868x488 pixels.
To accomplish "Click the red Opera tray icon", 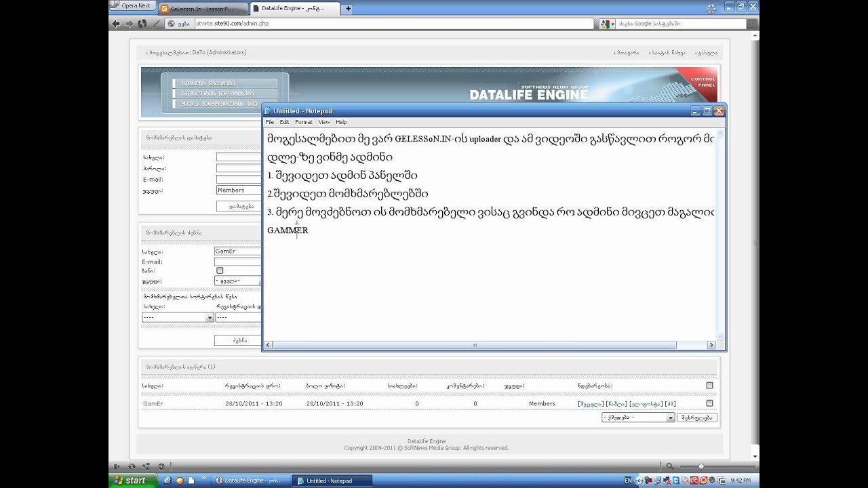I will (x=703, y=481).
